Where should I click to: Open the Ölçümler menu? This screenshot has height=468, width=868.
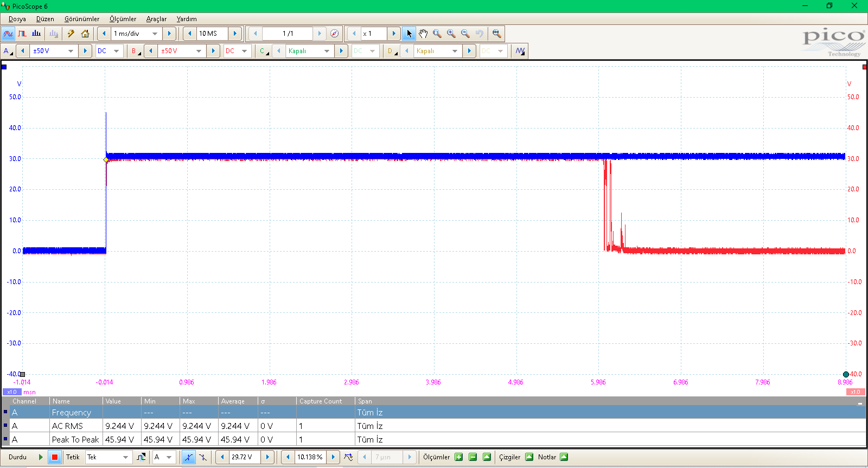coord(123,19)
